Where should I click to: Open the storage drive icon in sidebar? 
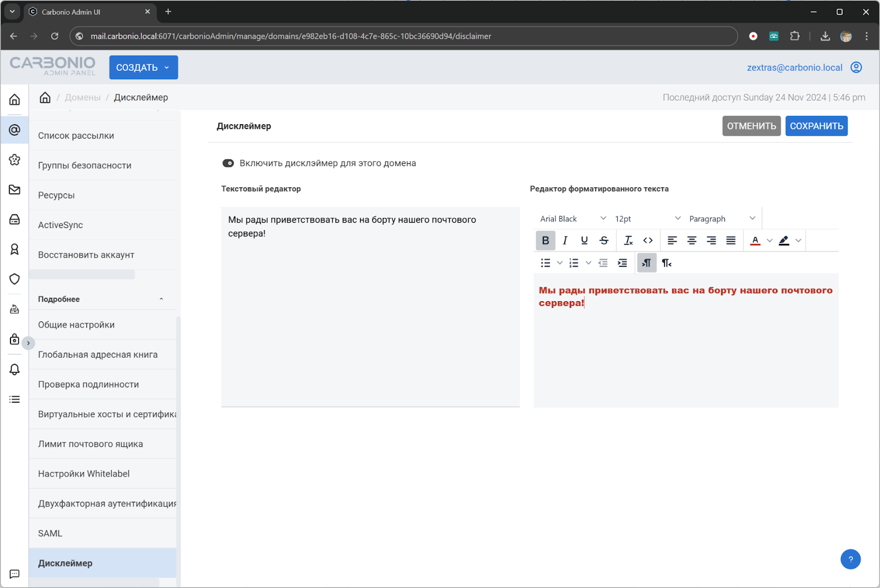tap(15, 219)
